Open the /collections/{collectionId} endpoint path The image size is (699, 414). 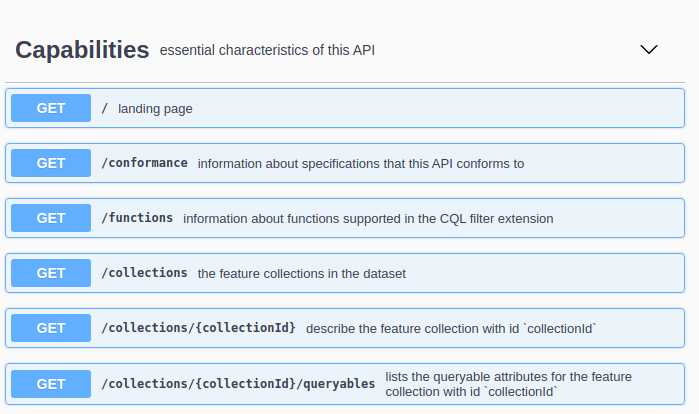(198, 328)
